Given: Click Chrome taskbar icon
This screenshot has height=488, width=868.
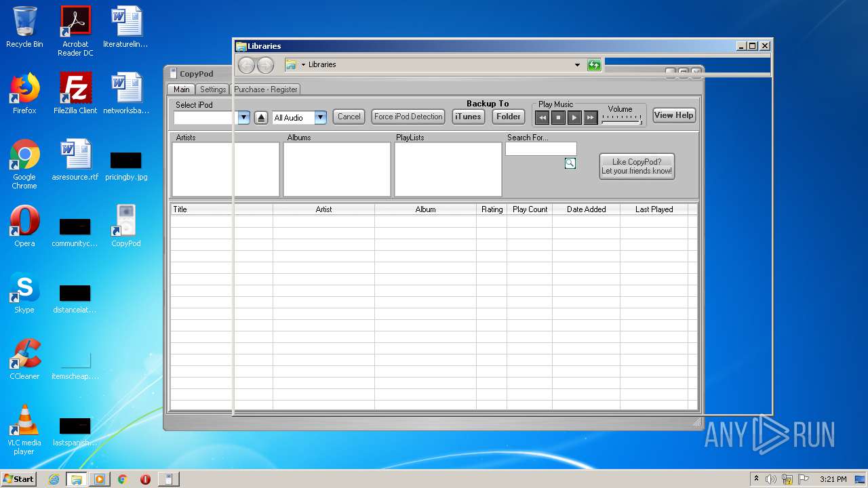Looking at the screenshot, I should 123,479.
